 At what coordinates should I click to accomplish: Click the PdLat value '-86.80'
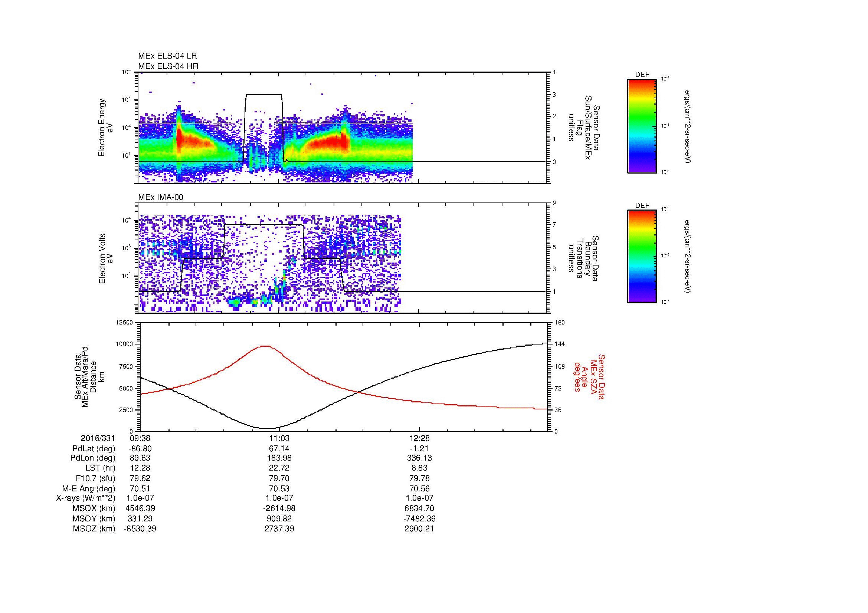(140, 449)
